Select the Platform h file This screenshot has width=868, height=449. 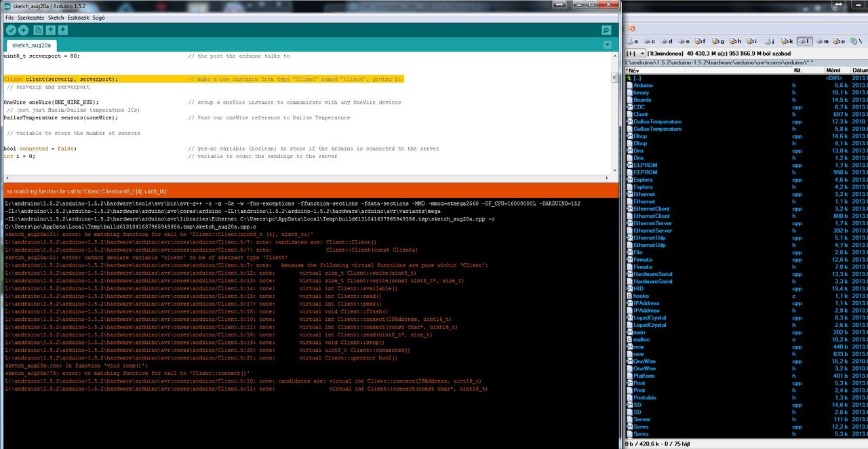(x=746, y=376)
